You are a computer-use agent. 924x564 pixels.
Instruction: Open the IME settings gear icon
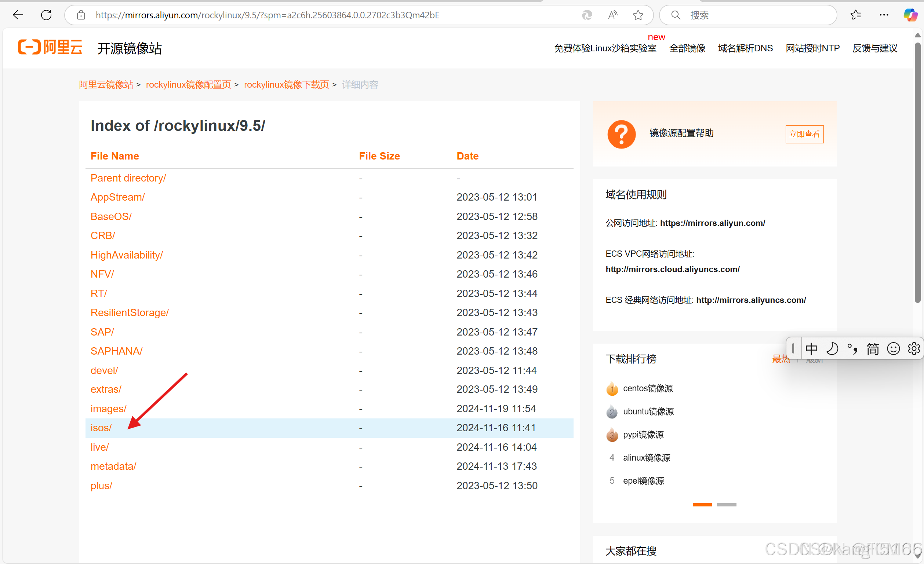pyautogui.click(x=913, y=349)
